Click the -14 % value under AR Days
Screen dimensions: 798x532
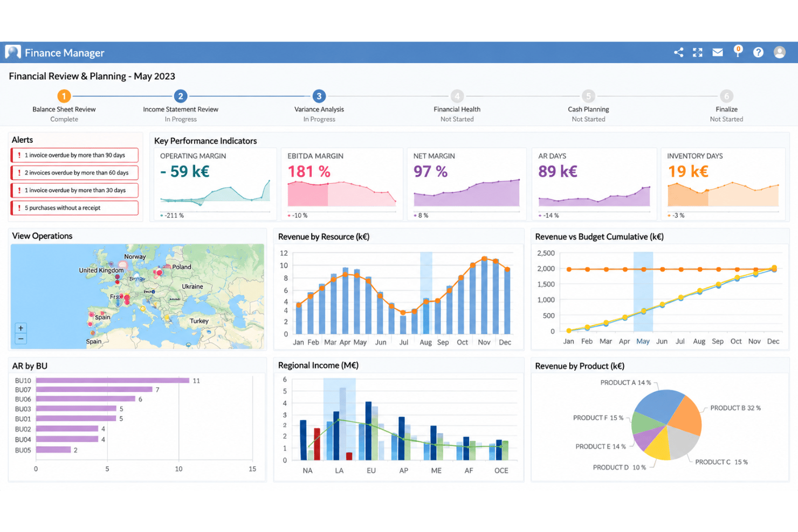pyautogui.click(x=551, y=216)
